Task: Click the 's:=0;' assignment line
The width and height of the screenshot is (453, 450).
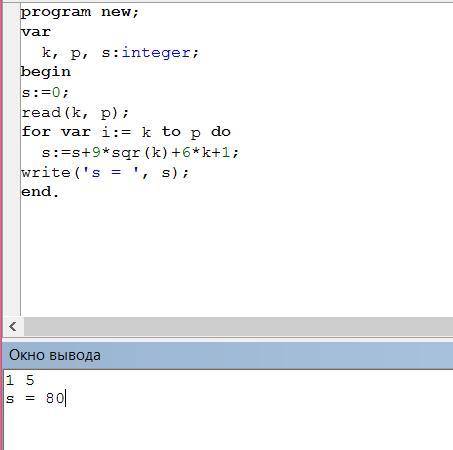Action: pyautogui.click(x=45, y=92)
